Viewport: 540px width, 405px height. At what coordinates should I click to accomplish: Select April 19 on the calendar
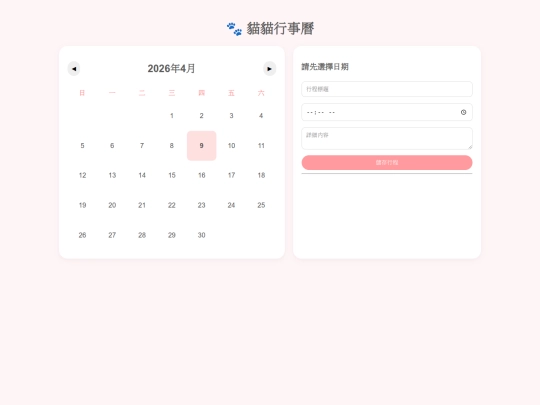pyautogui.click(x=82, y=205)
